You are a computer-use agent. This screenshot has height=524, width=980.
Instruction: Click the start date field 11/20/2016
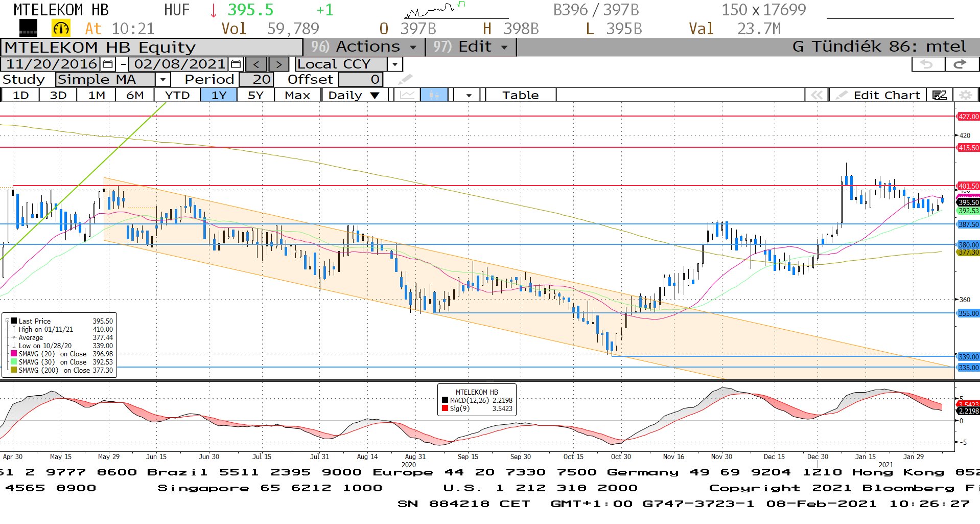[51, 64]
